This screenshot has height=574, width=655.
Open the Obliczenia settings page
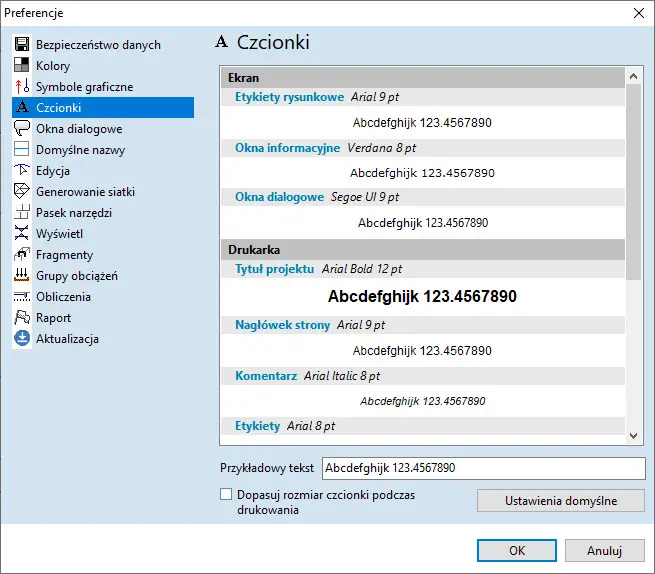pos(63,297)
